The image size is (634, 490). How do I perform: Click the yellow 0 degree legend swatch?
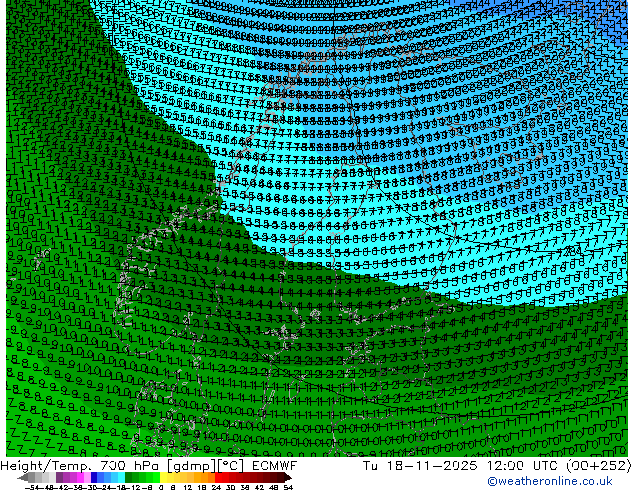(x=163, y=477)
